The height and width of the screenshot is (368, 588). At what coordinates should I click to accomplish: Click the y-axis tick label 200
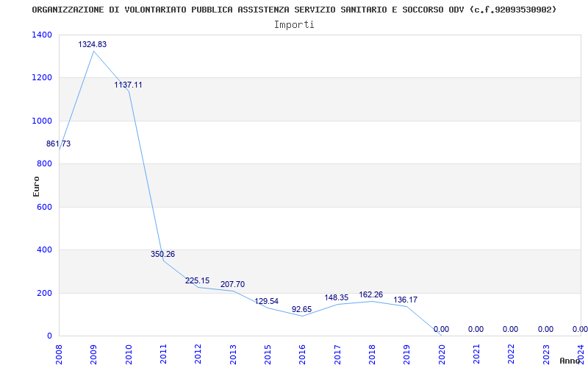(x=44, y=293)
